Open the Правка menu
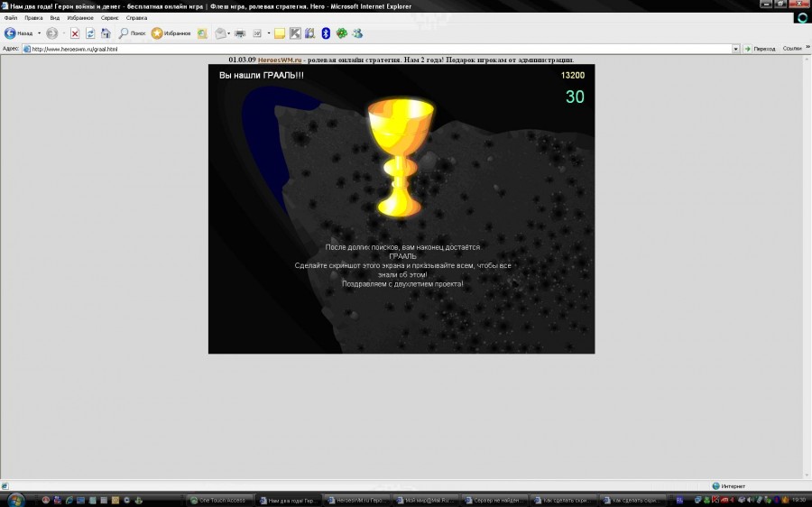 pos(33,18)
